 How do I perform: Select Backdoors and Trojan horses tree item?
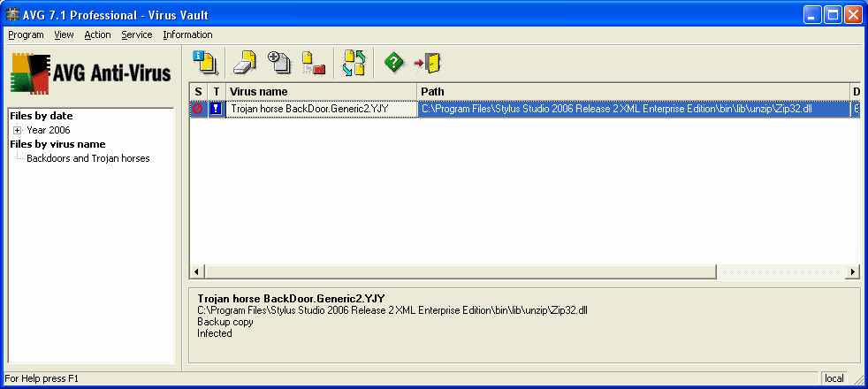pyautogui.click(x=88, y=158)
